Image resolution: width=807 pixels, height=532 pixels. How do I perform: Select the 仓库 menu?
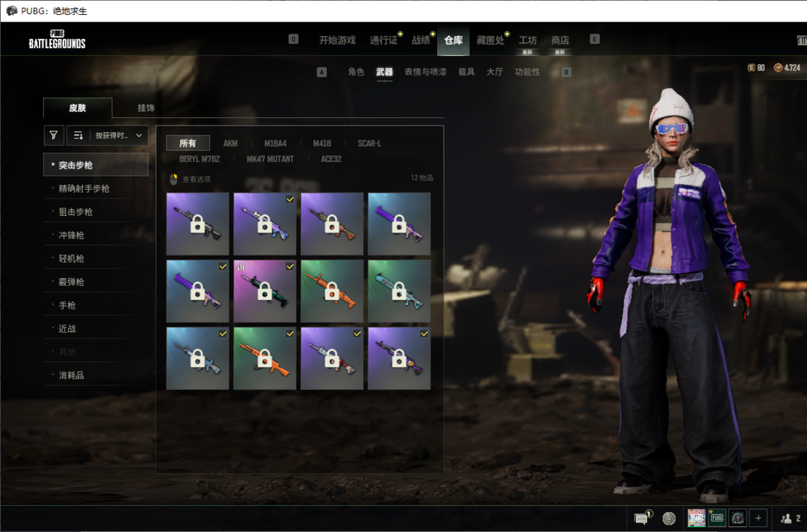point(454,40)
